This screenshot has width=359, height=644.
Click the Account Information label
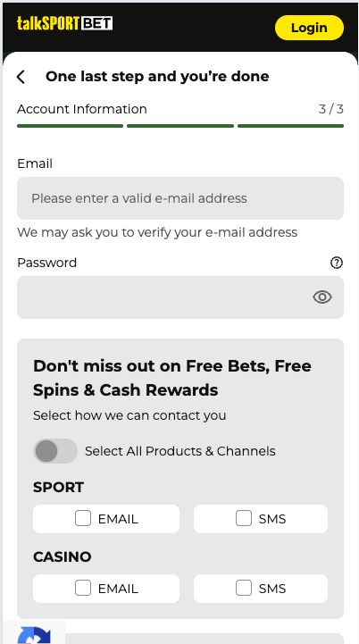[x=82, y=109]
